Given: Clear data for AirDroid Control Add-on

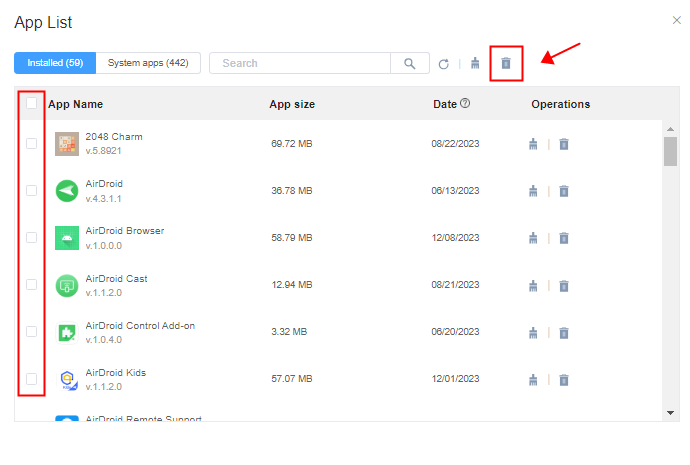Looking at the screenshot, I should [x=533, y=333].
